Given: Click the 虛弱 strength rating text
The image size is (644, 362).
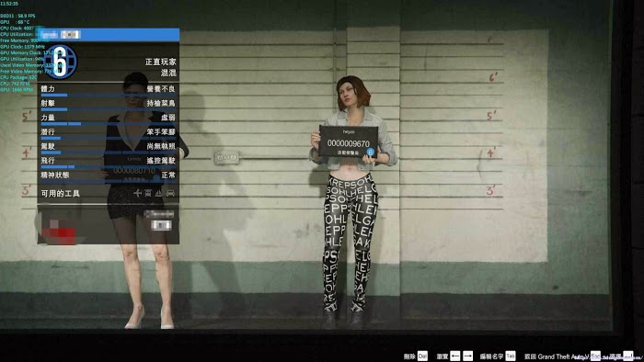Looking at the screenshot, I should pyautogui.click(x=168, y=118).
